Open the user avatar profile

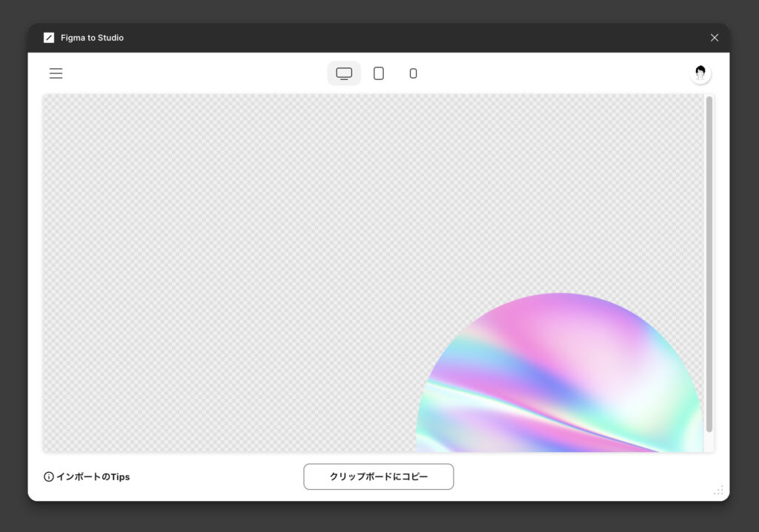click(x=700, y=73)
